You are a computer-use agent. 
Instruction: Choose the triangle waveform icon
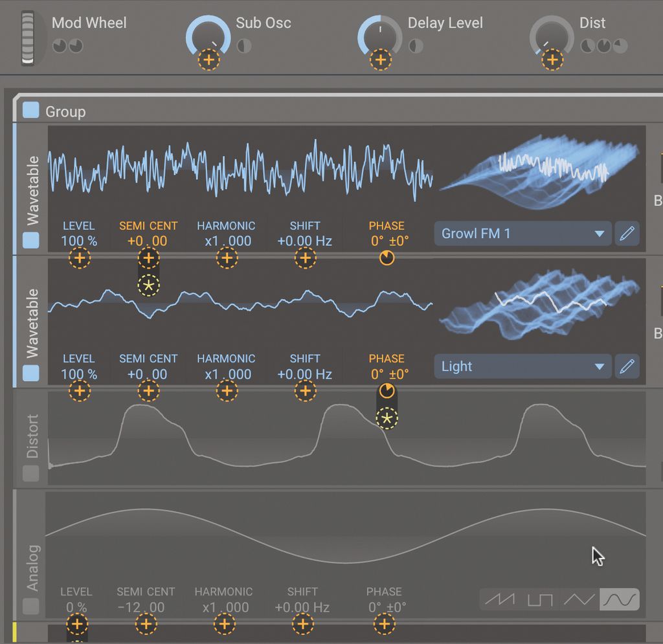(578, 599)
